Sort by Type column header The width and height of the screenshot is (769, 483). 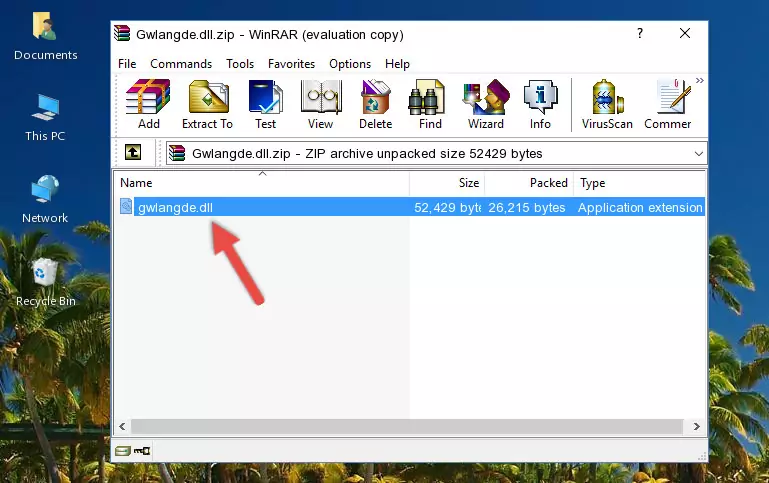[x=640, y=183]
